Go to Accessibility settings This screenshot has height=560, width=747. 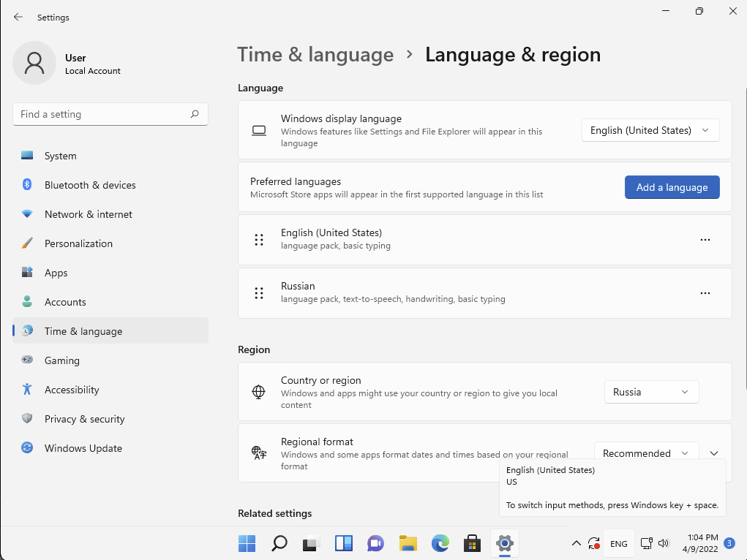coord(110,390)
